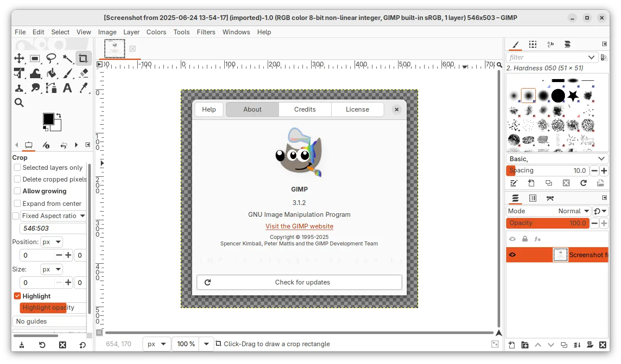Save tool preset in tool options footer

(21, 345)
